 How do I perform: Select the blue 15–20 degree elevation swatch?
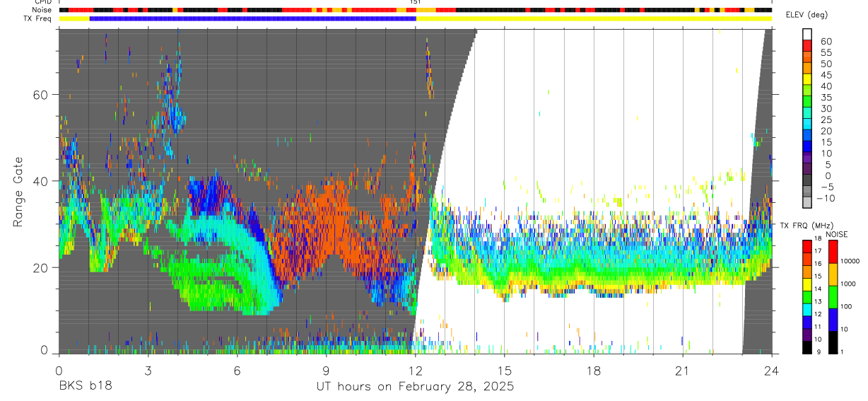coord(808,136)
